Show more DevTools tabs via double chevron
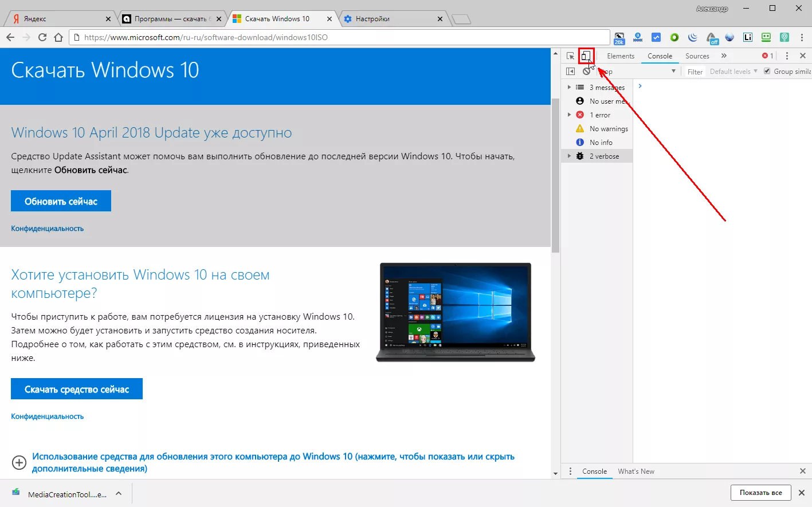 click(x=724, y=56)
